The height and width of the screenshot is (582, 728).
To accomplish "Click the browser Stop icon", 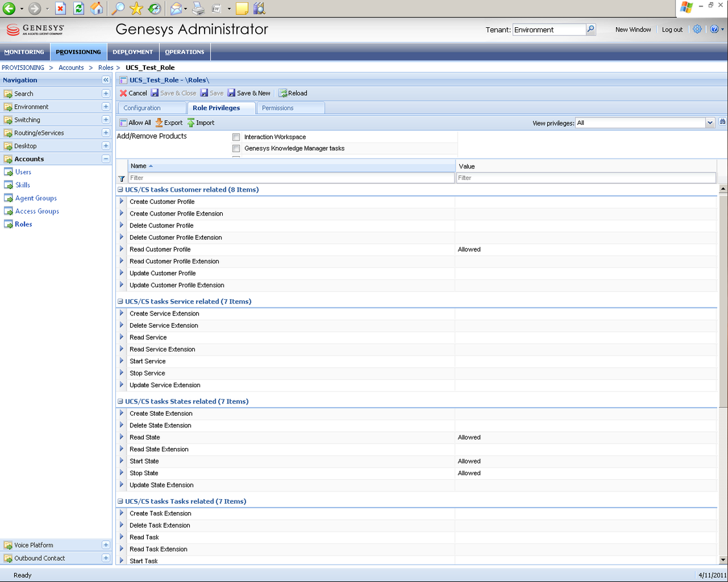I will point(60,8).
